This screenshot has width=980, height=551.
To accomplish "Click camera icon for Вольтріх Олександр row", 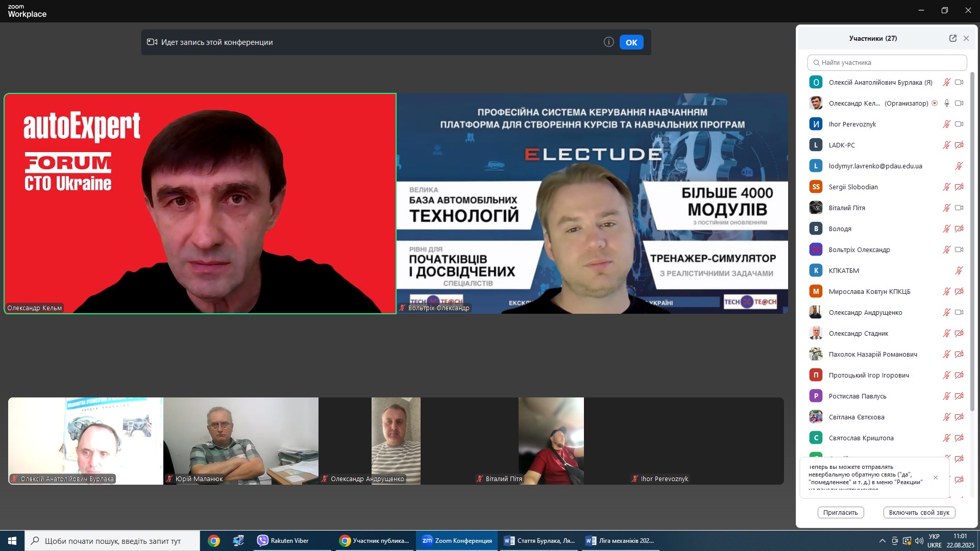I will [x=959, y=249].
